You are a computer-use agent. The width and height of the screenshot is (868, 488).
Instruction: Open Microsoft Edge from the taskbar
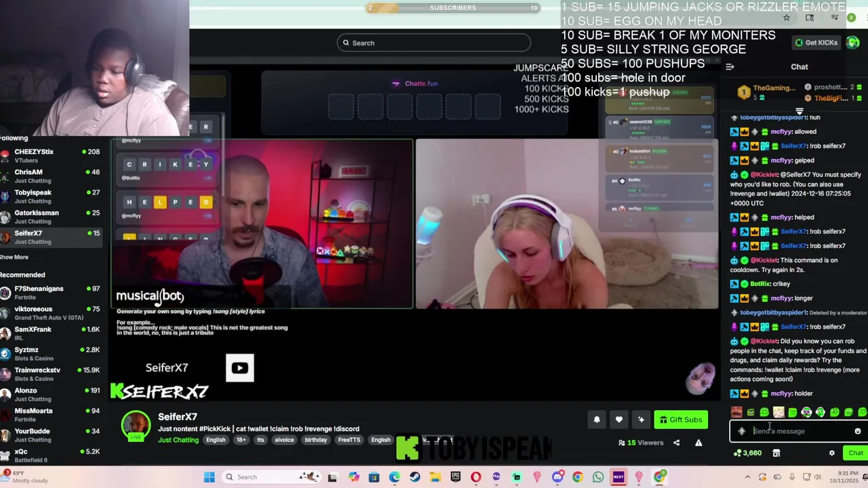click(395, 477)
